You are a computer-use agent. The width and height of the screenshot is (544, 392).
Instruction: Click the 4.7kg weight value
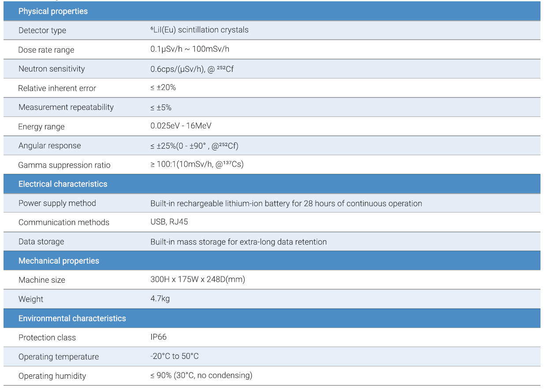point(160,299)
